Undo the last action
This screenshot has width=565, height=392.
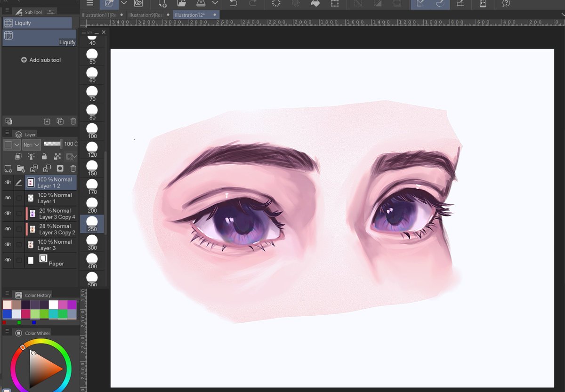pos(233,3)
